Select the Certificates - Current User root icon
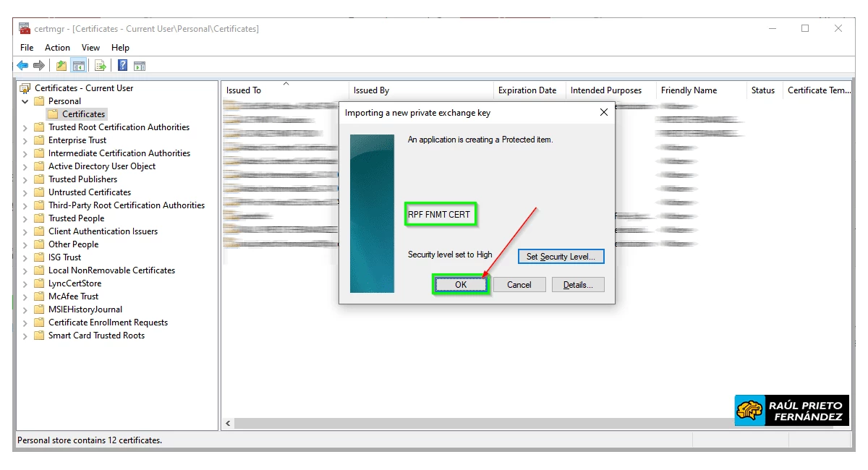 [25, 88]
